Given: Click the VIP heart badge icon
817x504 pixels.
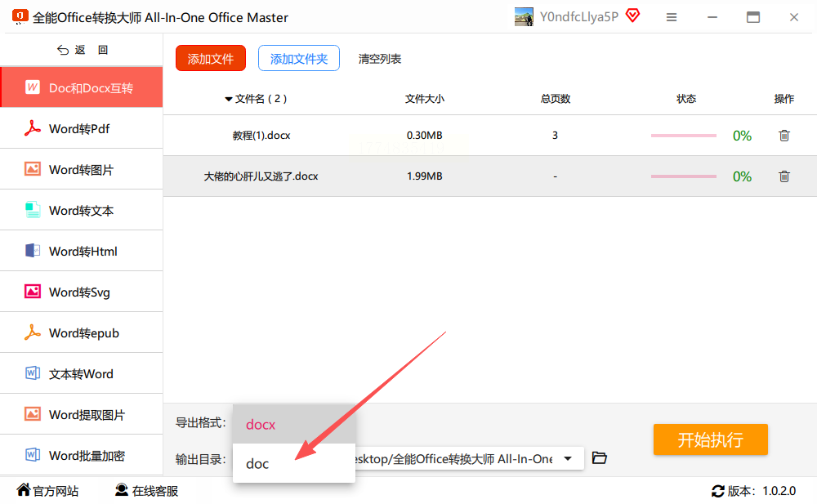Looking at the screenshot, I should [x=632, y=16].
